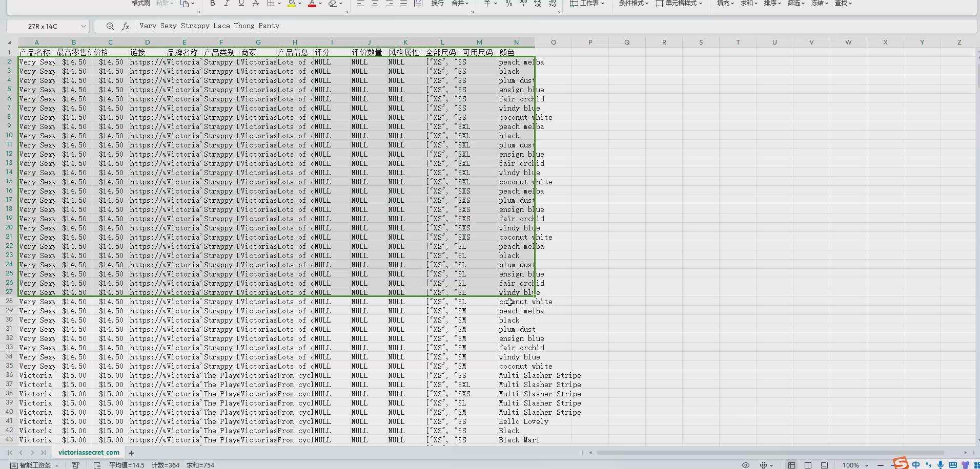Click the Name Box showing 27R x 14C
Viewport: 980px width, 469px height.
(x=43, y=26)
